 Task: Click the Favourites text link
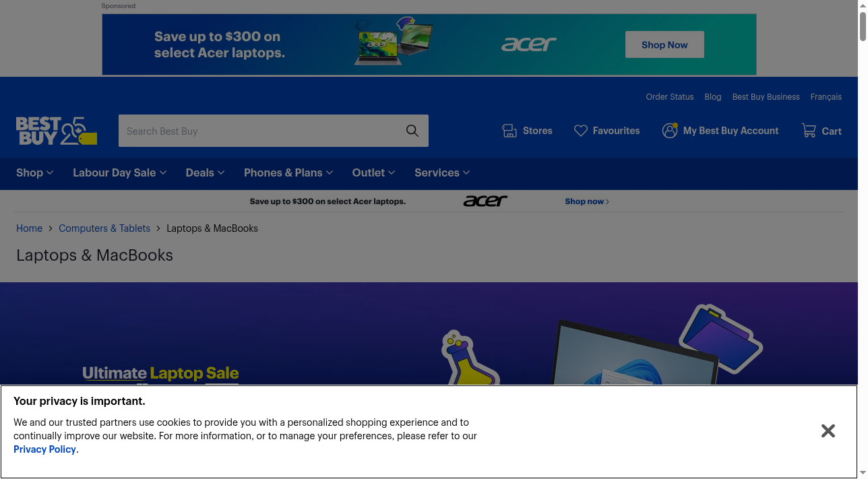point(617,131)
